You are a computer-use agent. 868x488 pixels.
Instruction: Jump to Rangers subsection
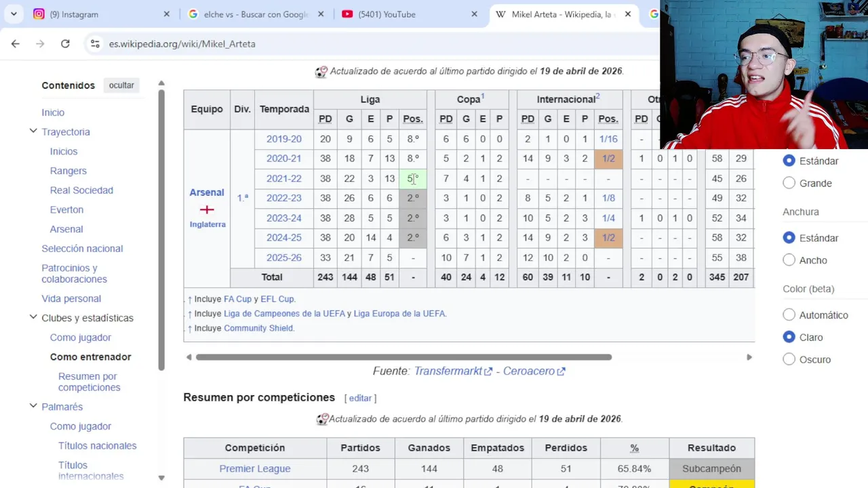[x=68, y=171]
